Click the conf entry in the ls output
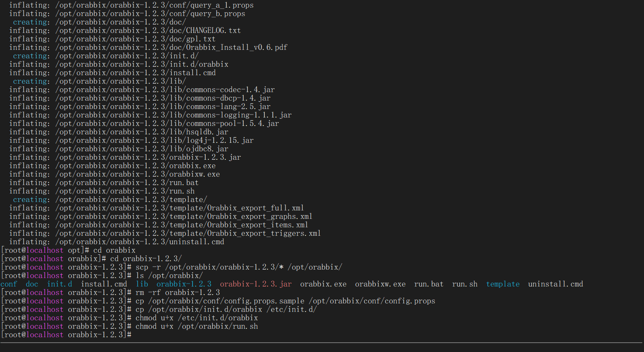This screenshot has height=352, width=644. click(x=8, y=284)
